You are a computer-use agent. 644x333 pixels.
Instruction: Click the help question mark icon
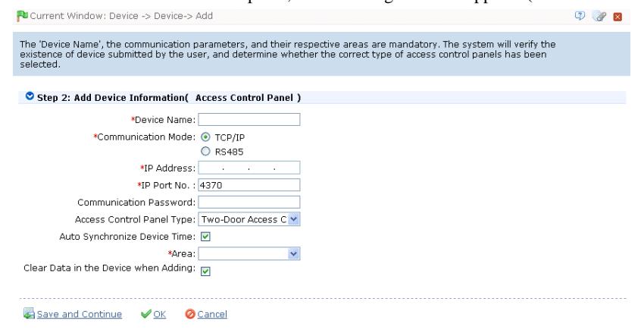[x=580, y=16]
